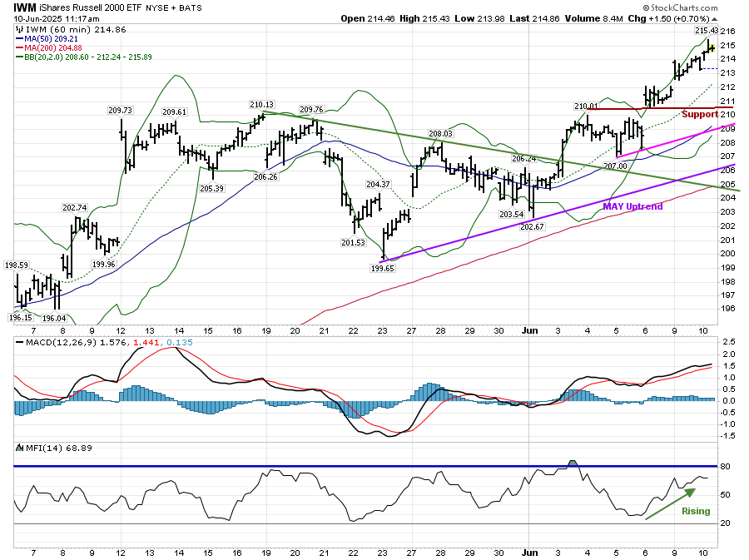Click the 209.61 price label
The image size is (749, 560).
(x=175, y=112)
